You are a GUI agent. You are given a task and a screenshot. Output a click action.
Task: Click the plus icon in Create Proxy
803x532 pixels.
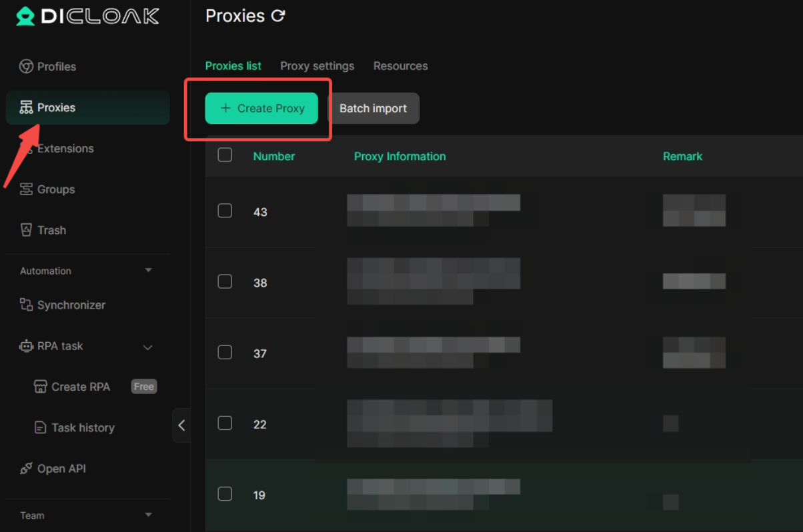tap(225, 108)
